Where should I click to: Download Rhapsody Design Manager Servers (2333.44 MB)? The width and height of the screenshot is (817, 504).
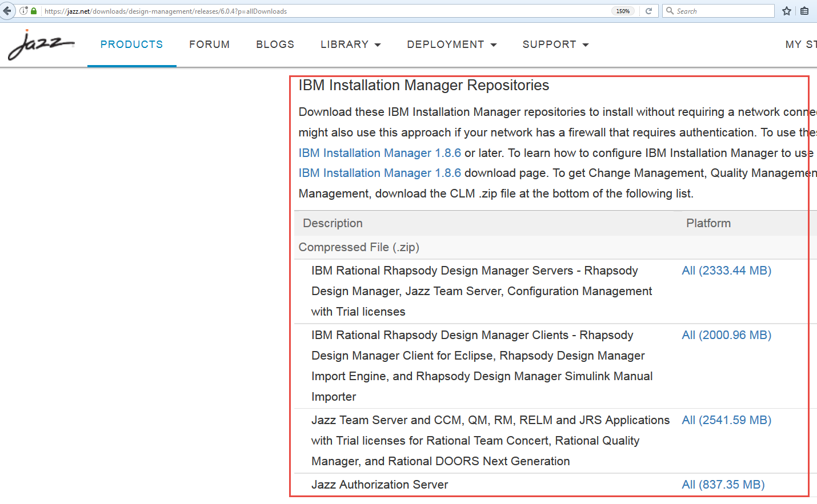726,271
